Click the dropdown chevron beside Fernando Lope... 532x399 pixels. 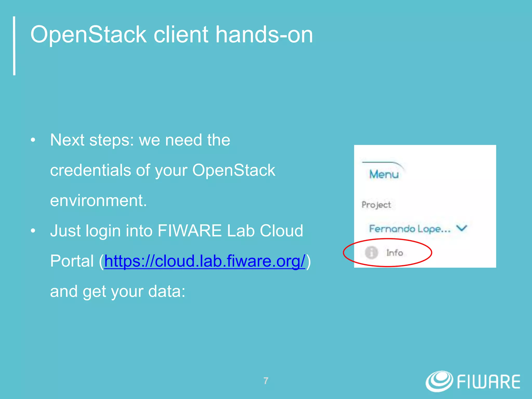462,228
